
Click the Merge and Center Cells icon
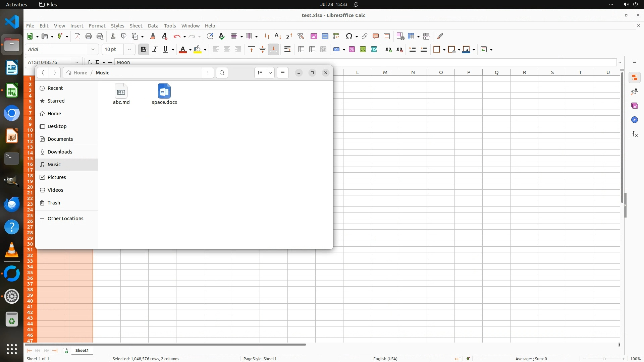pyautogui.click(x=301, y=49)
